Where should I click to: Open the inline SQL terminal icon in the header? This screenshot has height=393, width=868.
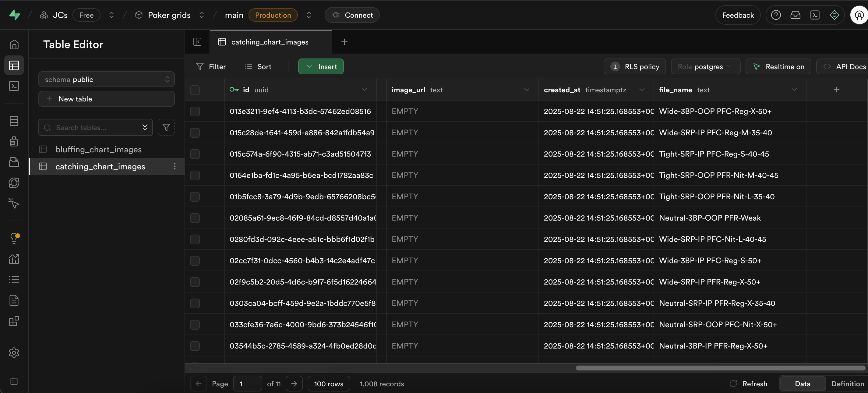tap(815, 15)
